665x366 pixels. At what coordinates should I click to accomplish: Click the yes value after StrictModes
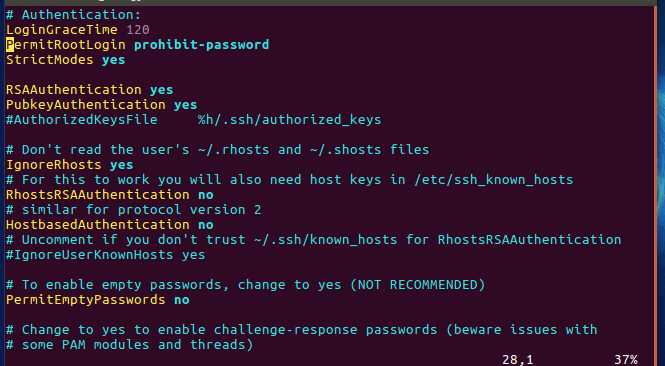(114, 60)
